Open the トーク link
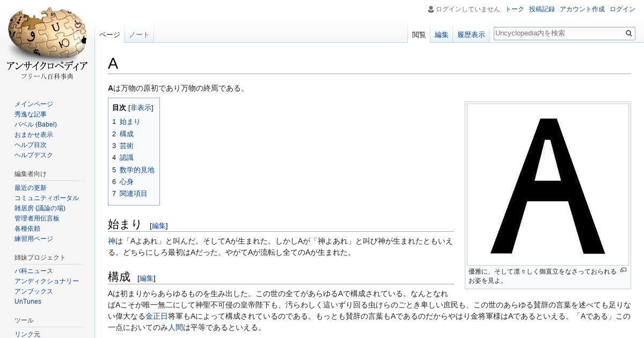The height and width of the screenshot is (338, 644). 515,9
